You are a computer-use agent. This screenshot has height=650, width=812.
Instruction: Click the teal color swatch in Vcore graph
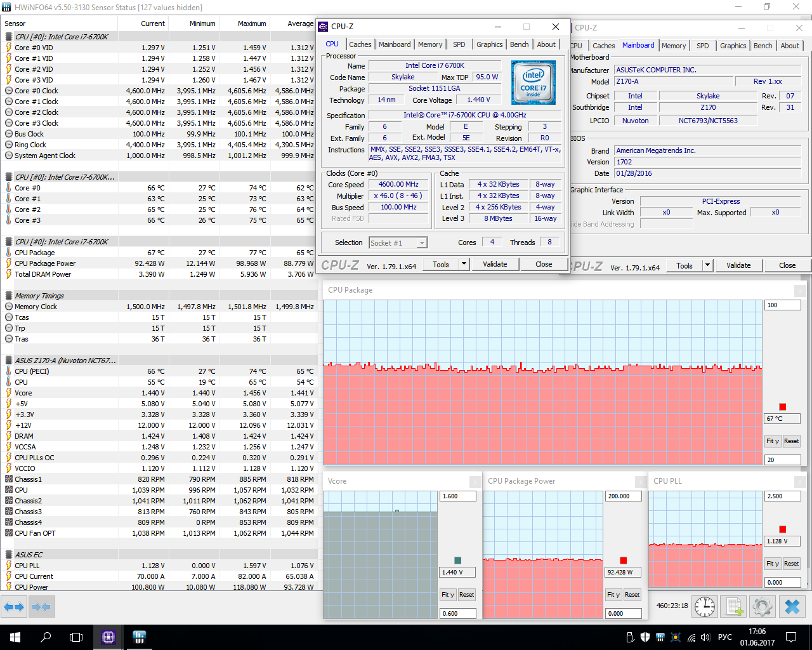(x=458, y=560)
